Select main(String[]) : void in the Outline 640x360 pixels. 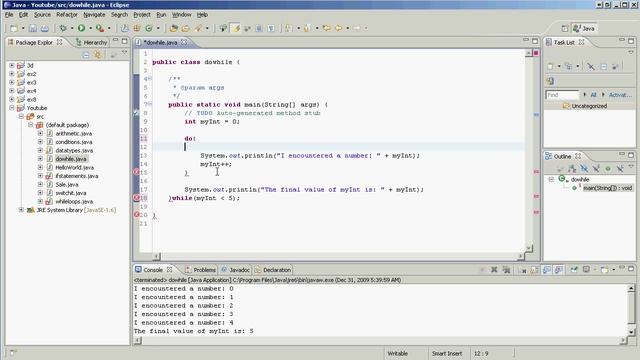pos(607,188)
